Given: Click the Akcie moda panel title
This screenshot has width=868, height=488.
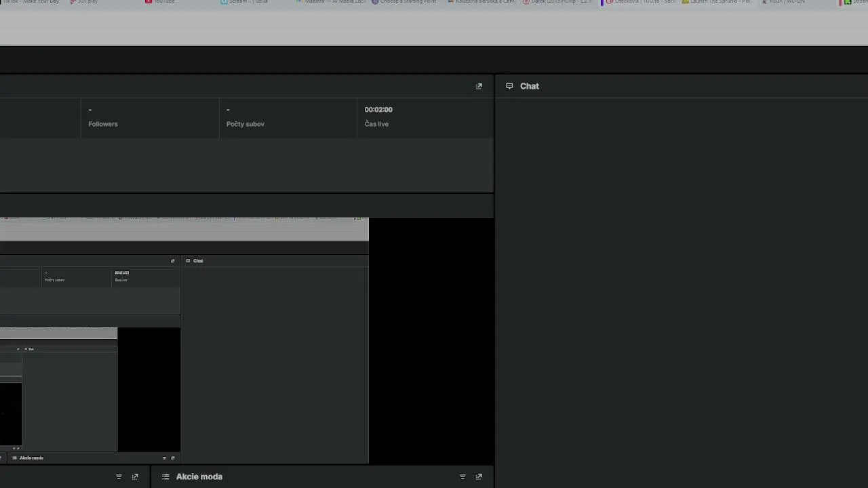Looking at the screenshot, I should [x=199, y=476].
